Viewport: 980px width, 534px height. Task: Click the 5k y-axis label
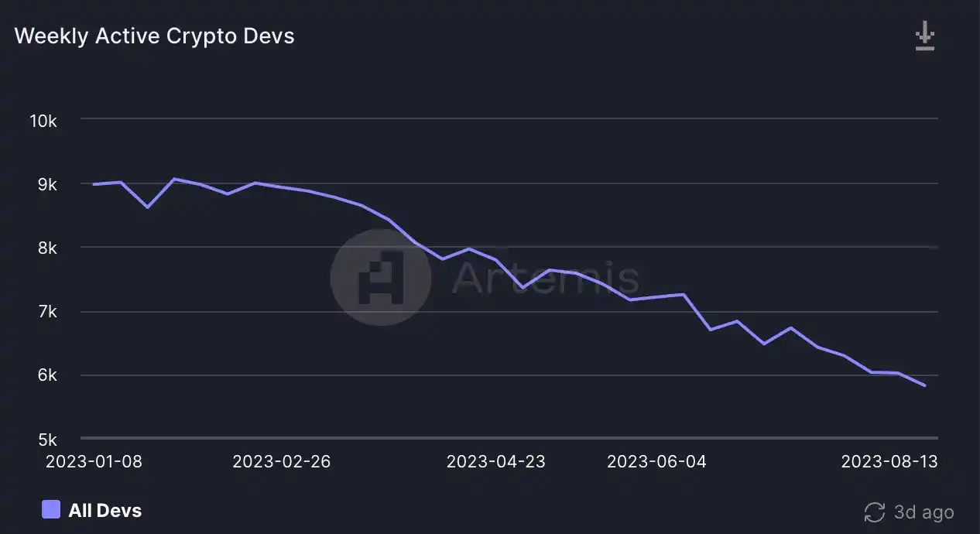click(46, 440)
